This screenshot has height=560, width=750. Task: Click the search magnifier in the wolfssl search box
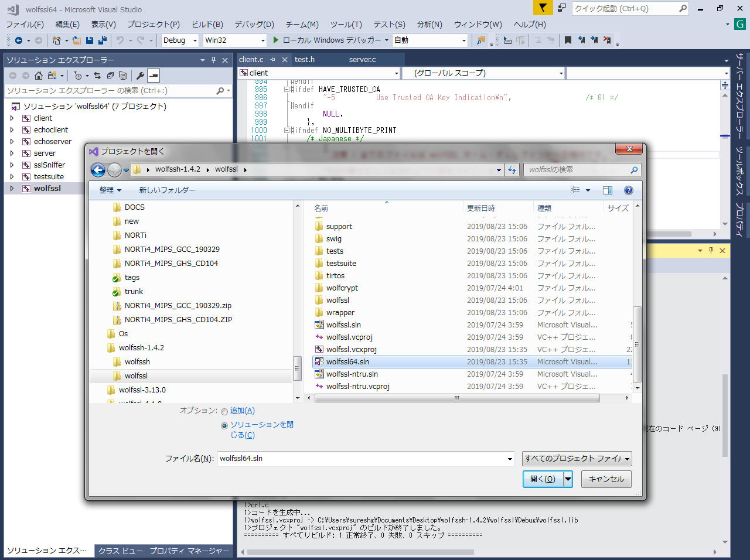click(x=634, y=170)
